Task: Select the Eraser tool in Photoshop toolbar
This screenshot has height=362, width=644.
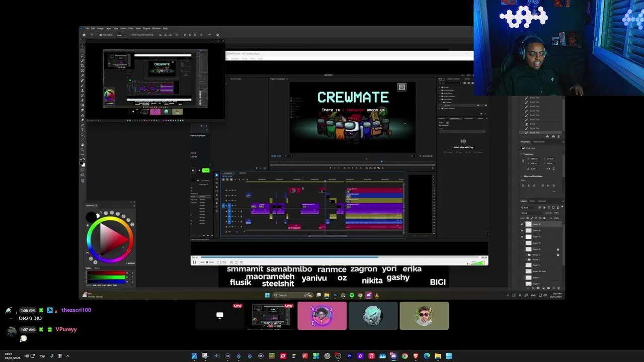Action: click(83, 101)
